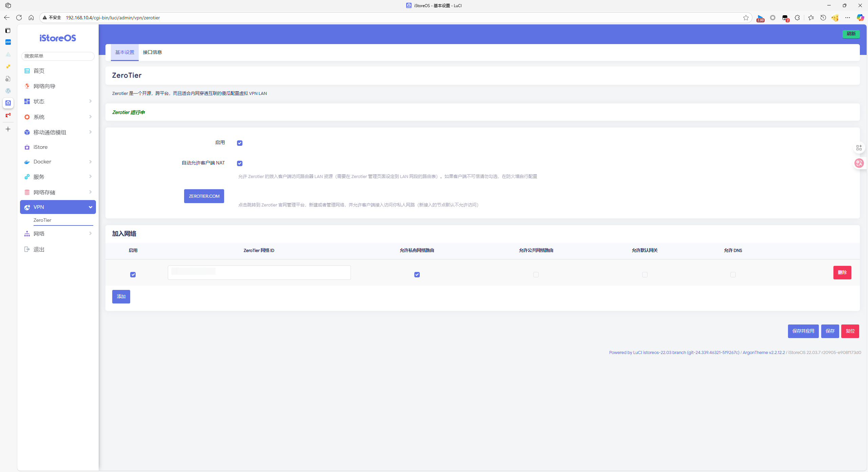The image size is (868, 472).
Task: Toggle the network row 启用 checkbox
Action: pos(133,275)
